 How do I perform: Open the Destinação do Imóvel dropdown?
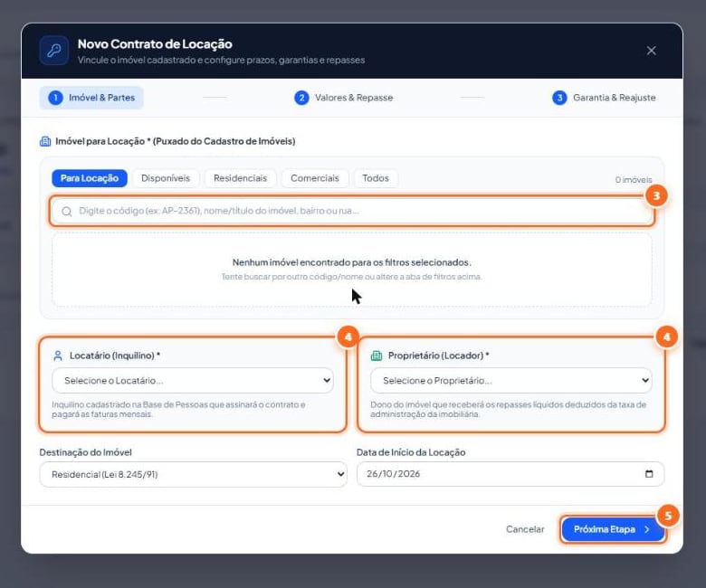click(193, 474)
